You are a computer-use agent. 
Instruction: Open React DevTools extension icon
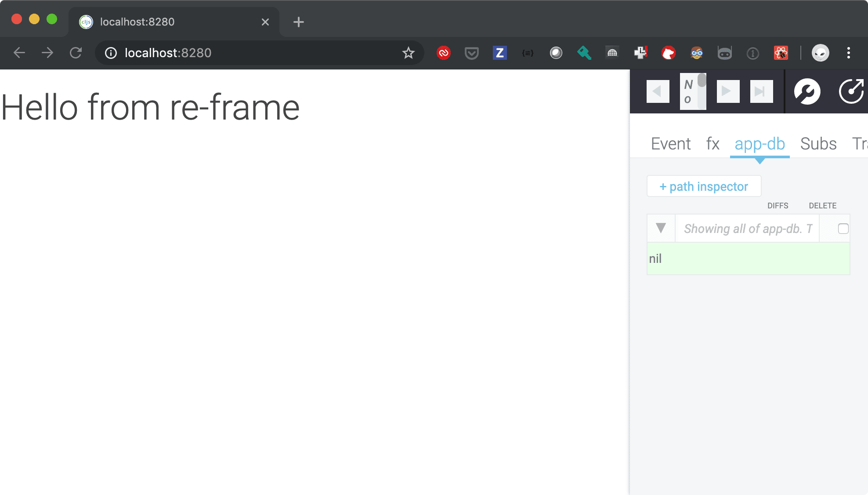pyautogui.click(x=781, y=52)
